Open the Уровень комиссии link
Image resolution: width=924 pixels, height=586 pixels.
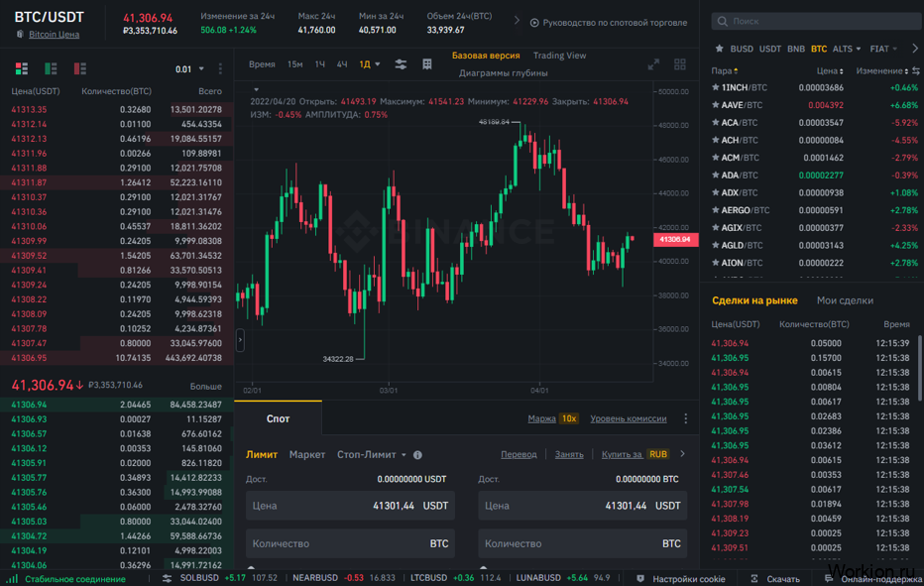point(628,418)
